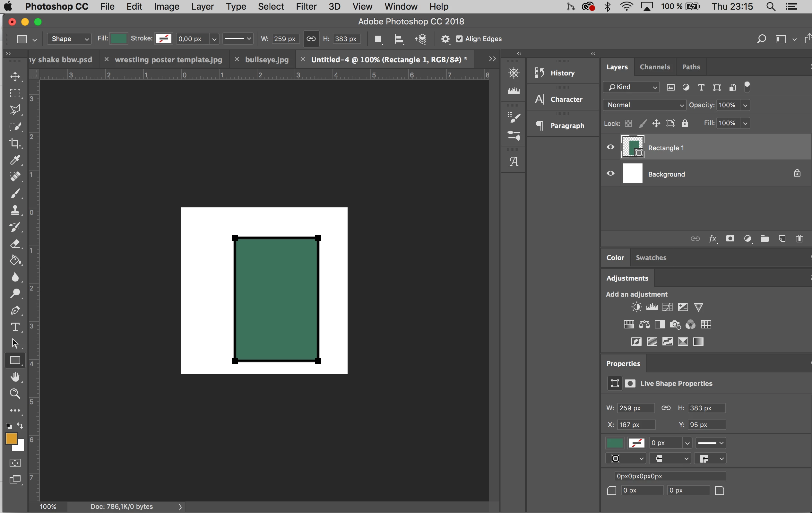Open the Character panel
The width and height of the screenshot is (812, 513).
[566, 100]
